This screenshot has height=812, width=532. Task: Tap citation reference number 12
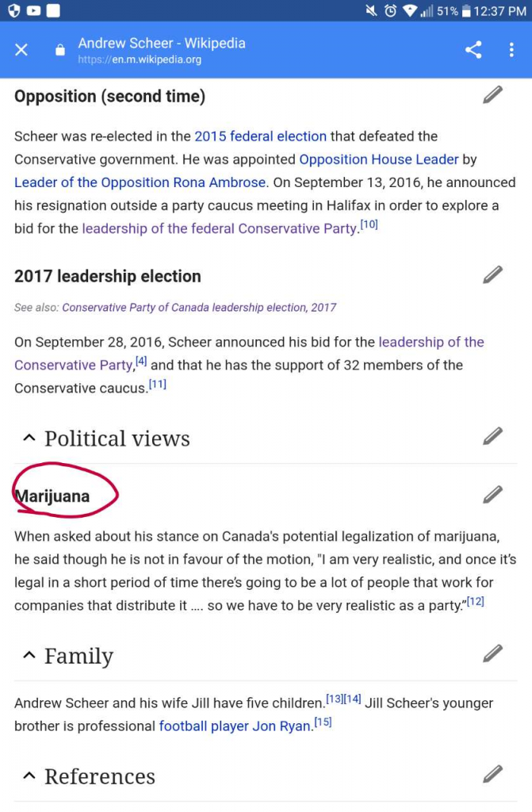click(x=475, y=602)
